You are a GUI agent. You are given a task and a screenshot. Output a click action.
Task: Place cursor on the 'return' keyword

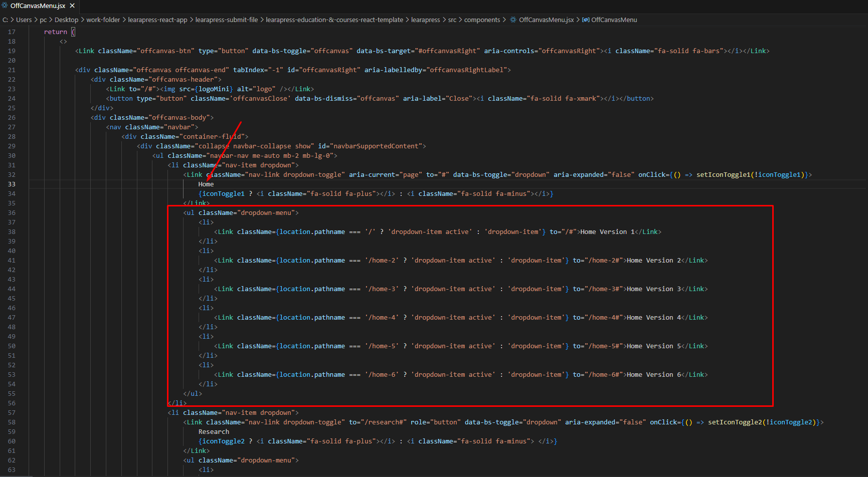click(55, 32)
